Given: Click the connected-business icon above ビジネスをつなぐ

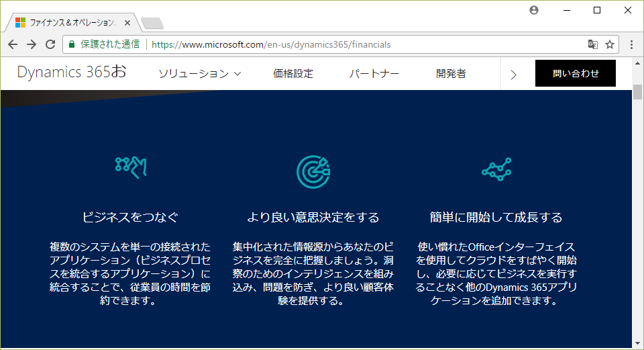Looking at the screenshot, I should tap(131, 167).
